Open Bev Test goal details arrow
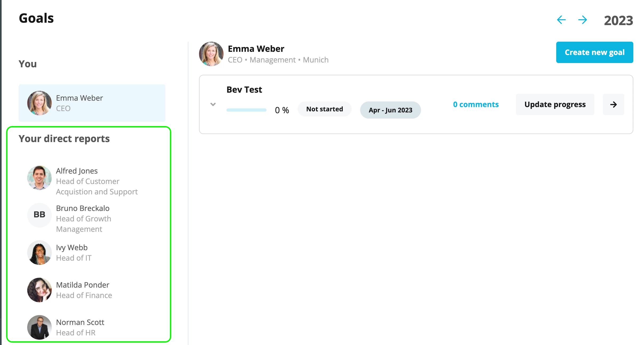Screen dimensions: 644x345 coord(613,104)
